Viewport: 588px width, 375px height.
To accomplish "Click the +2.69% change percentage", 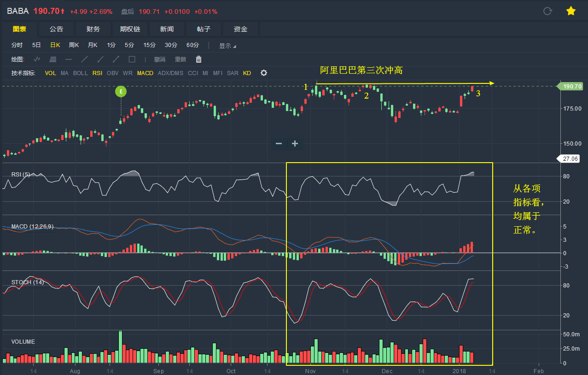I will click(101, 12).
